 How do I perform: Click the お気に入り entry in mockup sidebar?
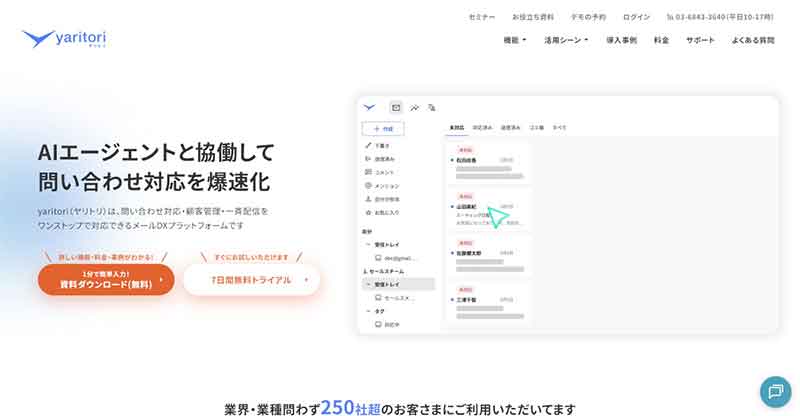tap(387, 212)
